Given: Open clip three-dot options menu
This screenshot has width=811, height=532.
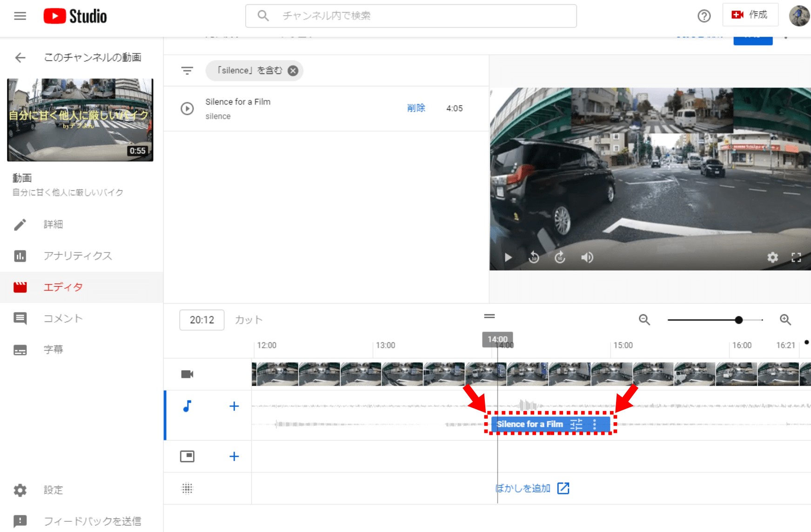Looking at the screenshot, I should coord(594,424).
